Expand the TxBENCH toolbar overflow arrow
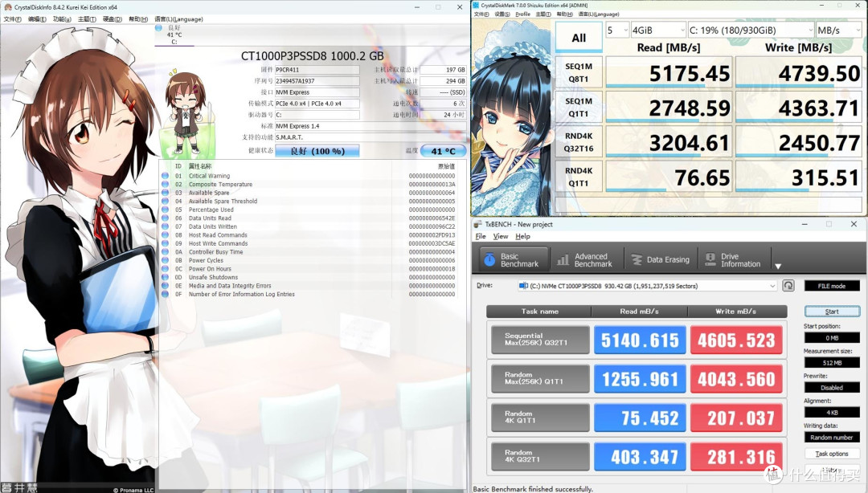This screenshot has width=868, height=493. tap(778, 266)
